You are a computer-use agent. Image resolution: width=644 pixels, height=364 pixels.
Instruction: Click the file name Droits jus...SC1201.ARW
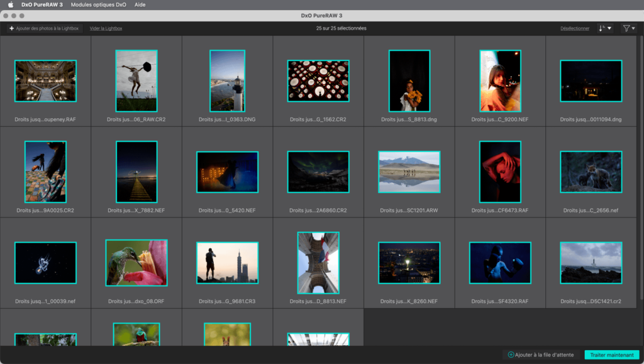409,211
